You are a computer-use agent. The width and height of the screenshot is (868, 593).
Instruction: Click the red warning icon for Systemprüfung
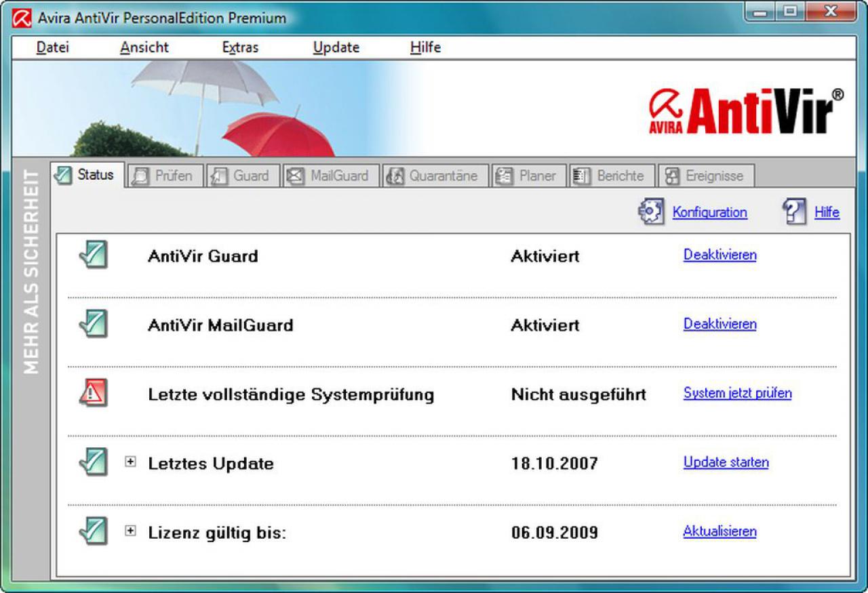pos(93,392)
